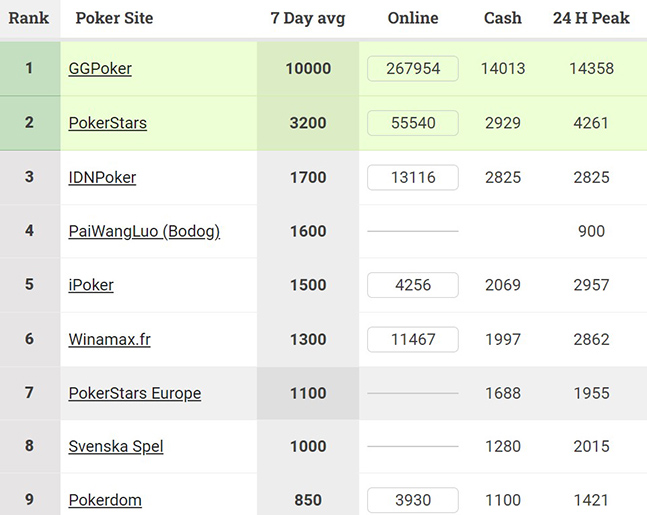The image size is (647, 515).
Task: Open the PaiWangLuo (Bodog) link
Action: [144, 231]
